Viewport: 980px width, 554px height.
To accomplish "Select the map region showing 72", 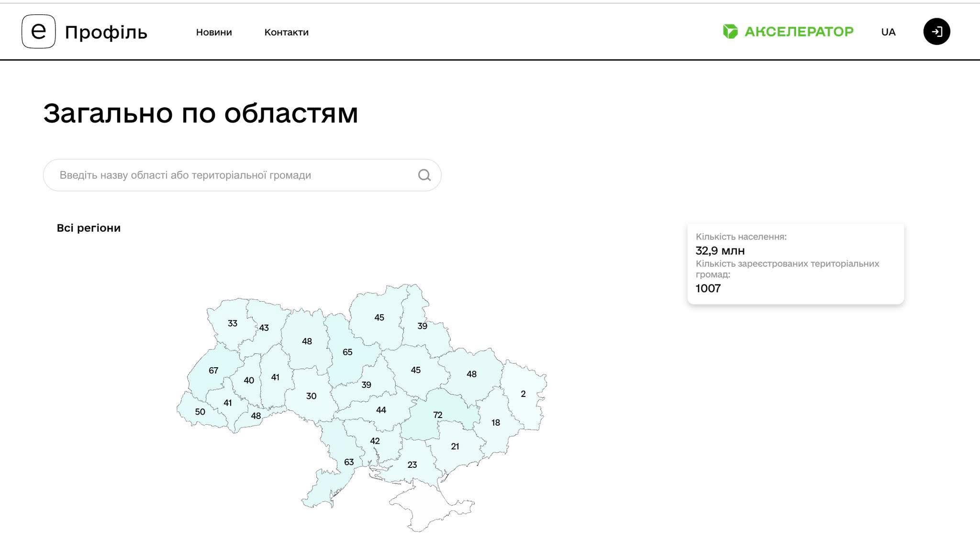I will [x=437, y=415].
